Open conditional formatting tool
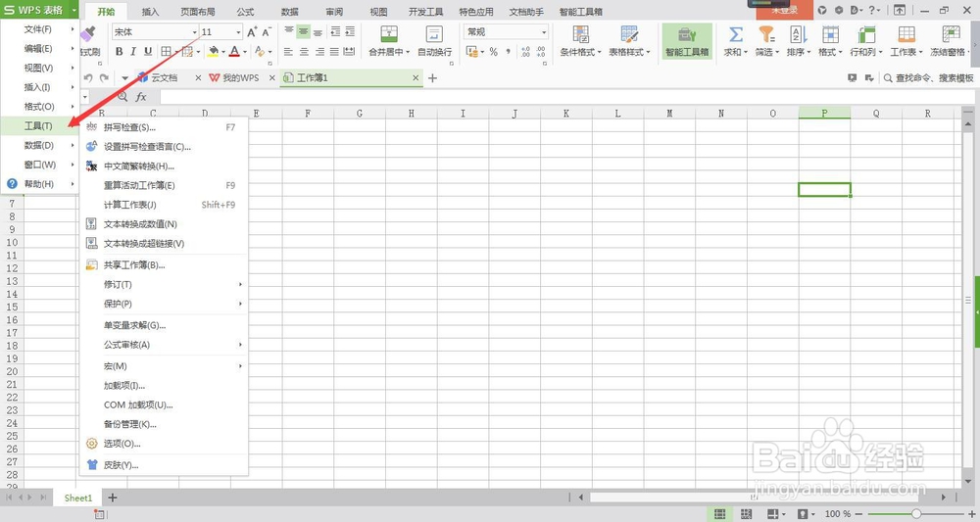Viewport: 980px width, 522px height. tap(580, 41)
